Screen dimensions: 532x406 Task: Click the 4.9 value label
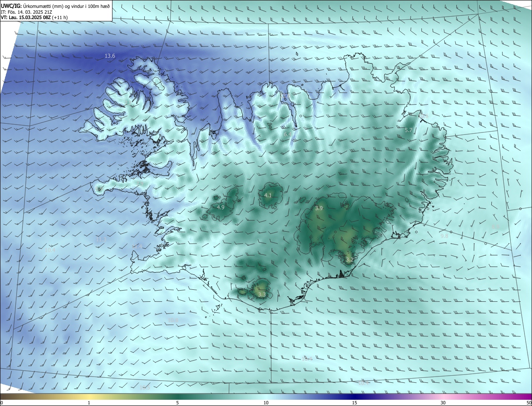point(221,207)
